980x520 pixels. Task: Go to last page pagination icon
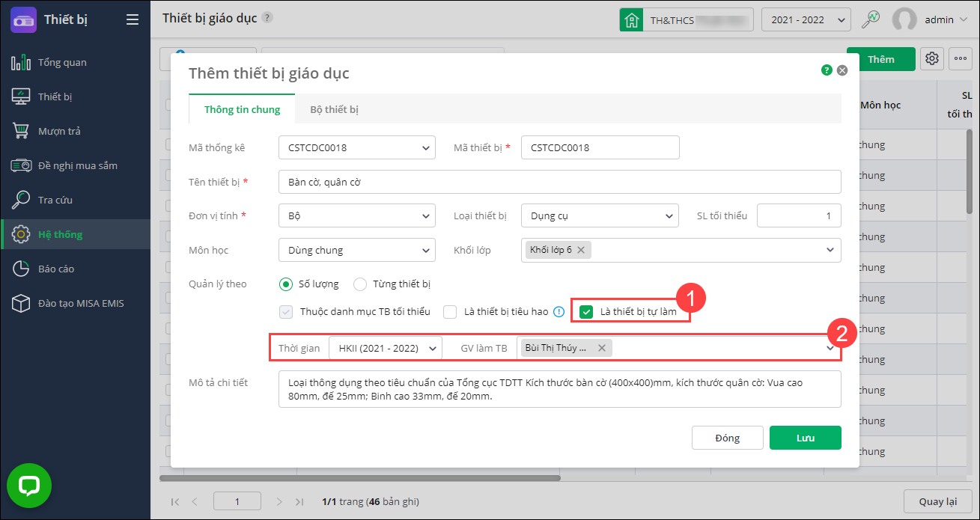click(299, 502)
